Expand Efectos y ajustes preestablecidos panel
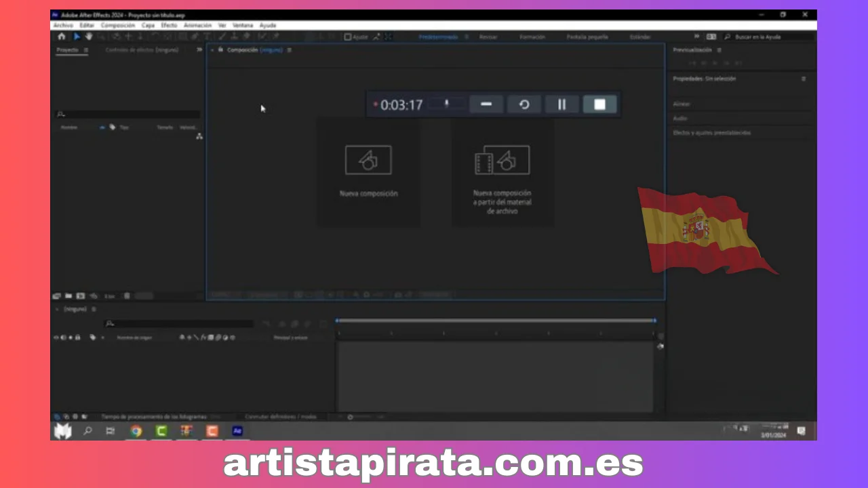Image resolution: width=868 pixels, height=488 pixels. [x=711, y=133]
